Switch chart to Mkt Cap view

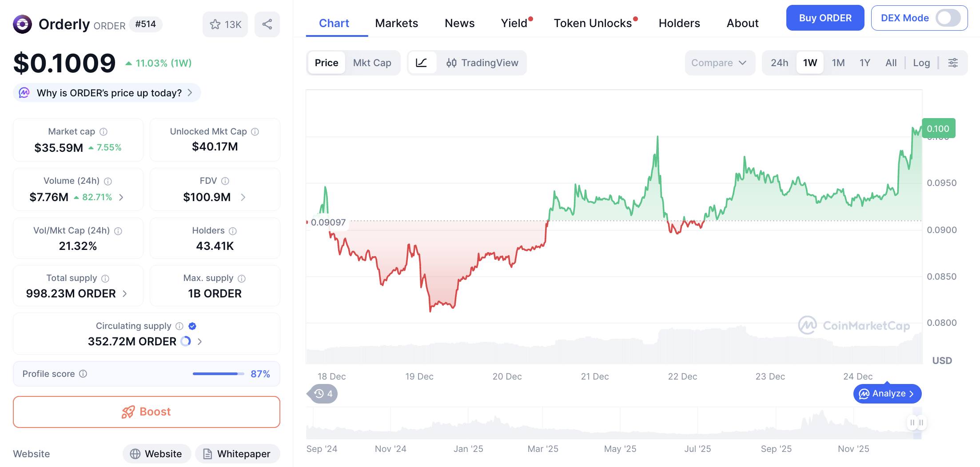pos(372,63)
